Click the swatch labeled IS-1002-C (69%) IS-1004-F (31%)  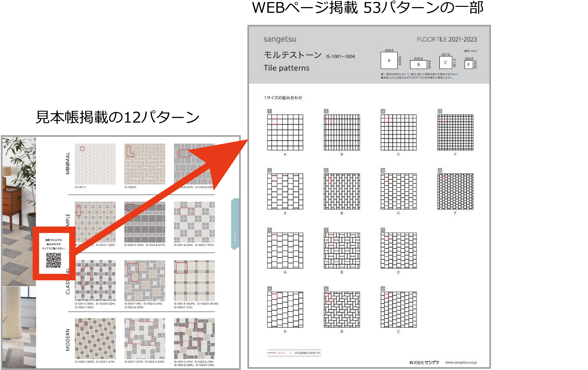[95, 339]
